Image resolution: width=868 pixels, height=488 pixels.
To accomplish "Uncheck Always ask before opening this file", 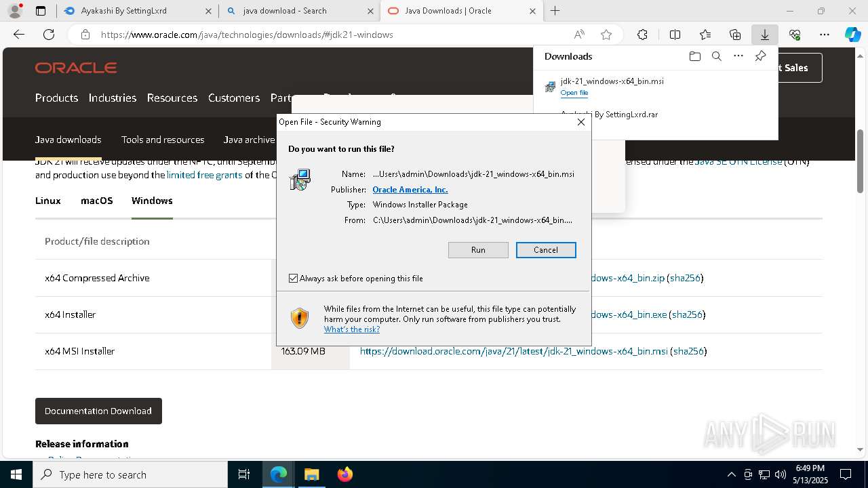I will pyautogui.click(x=293, y=279).
